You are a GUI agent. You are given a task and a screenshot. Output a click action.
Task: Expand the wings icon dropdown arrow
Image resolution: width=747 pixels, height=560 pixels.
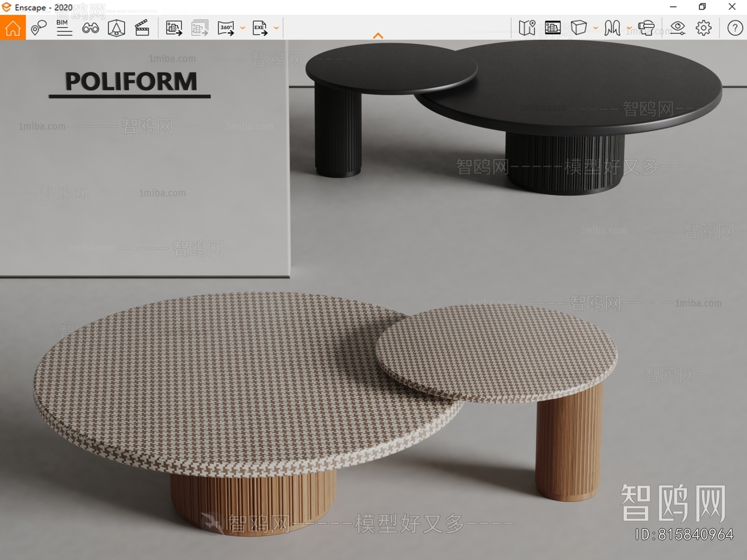(x=629, y=28)
